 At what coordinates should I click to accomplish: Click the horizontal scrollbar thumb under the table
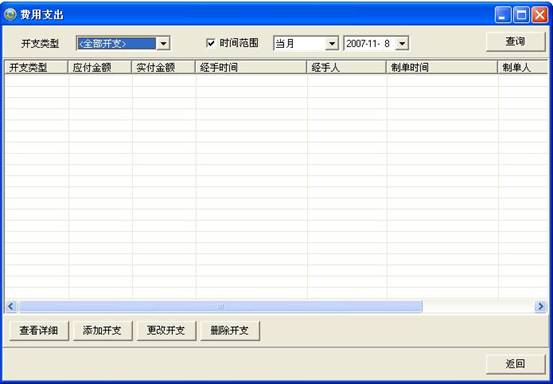221,306
